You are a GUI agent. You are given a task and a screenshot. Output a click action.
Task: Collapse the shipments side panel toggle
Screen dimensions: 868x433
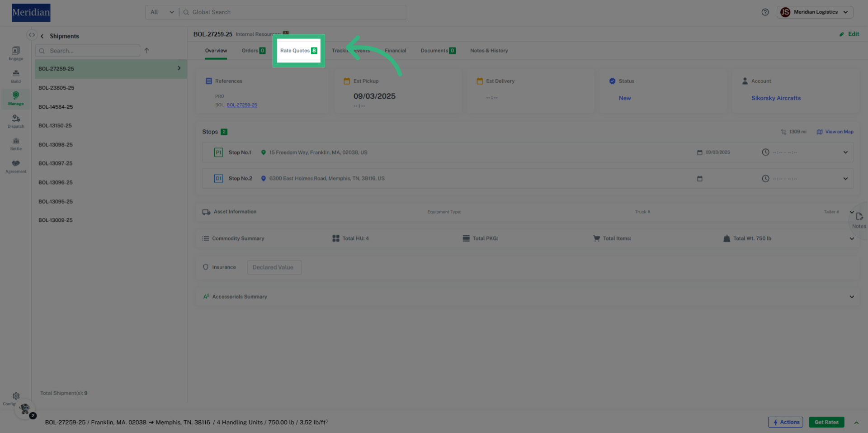coord(32,35)
